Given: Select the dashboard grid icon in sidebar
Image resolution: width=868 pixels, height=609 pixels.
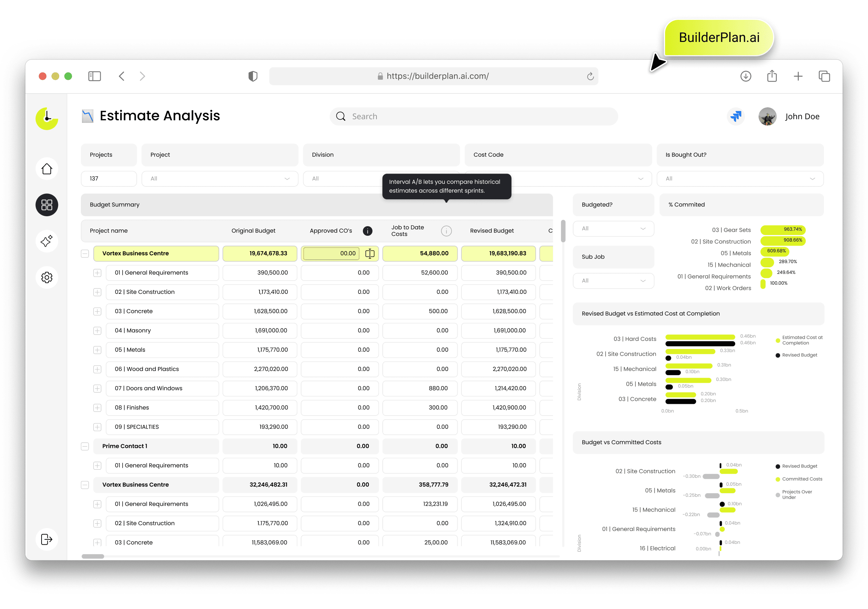Looking at the screenshot, I should (47, 205).
